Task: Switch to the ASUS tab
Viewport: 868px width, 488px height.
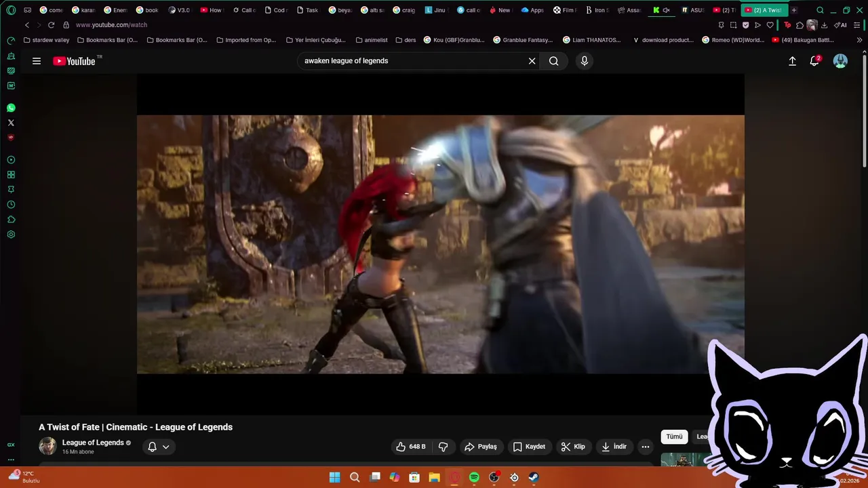Action: tap(692, 10)
